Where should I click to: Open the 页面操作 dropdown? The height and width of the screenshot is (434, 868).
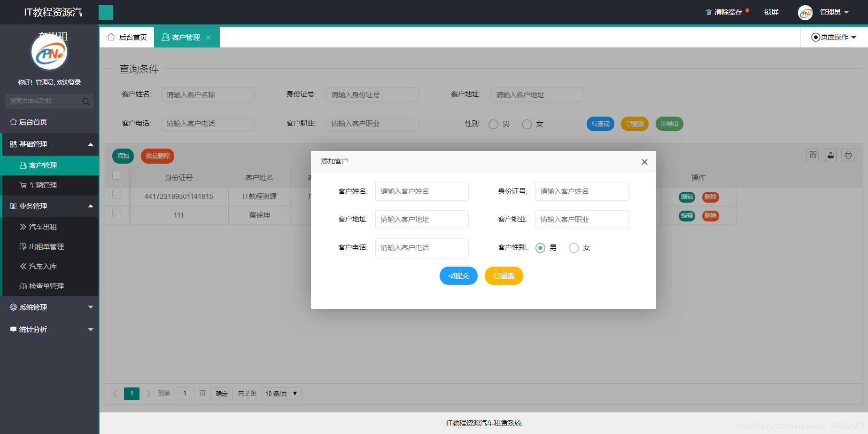point(834,37)
